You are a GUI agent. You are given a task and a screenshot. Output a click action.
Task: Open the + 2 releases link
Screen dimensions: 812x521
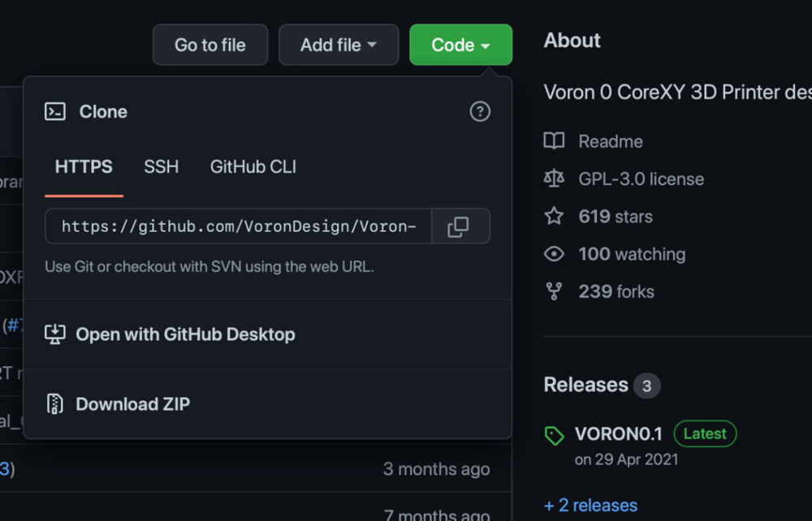[590, 506]
